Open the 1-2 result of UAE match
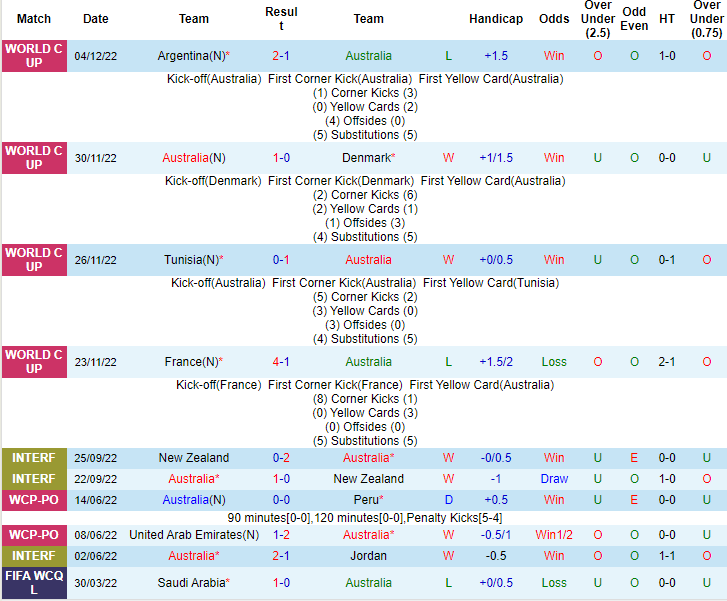This screenshot has height=601, width=727. coord(281,535)
